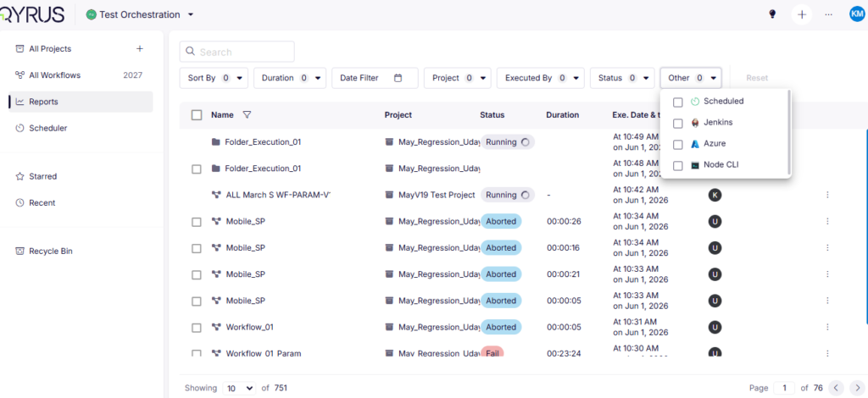Click Aborted status badge of Workflow_01
This screenshot has width=868, height=398.
501,327
